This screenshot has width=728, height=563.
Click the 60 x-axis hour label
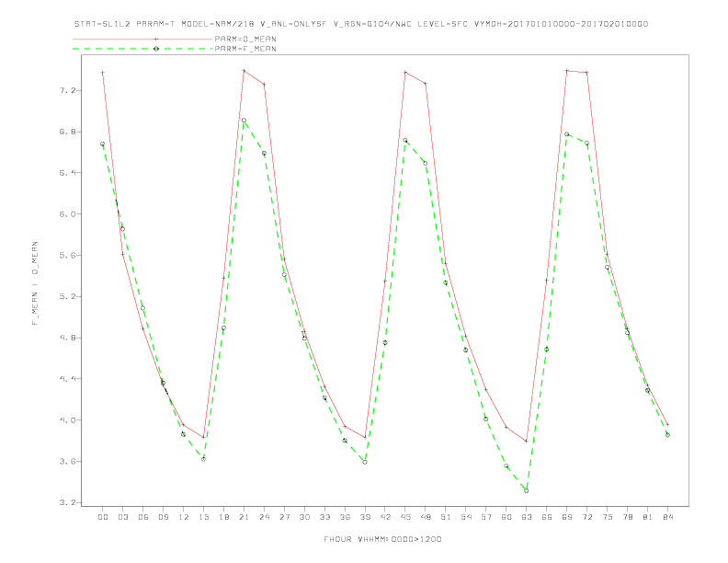506,517
